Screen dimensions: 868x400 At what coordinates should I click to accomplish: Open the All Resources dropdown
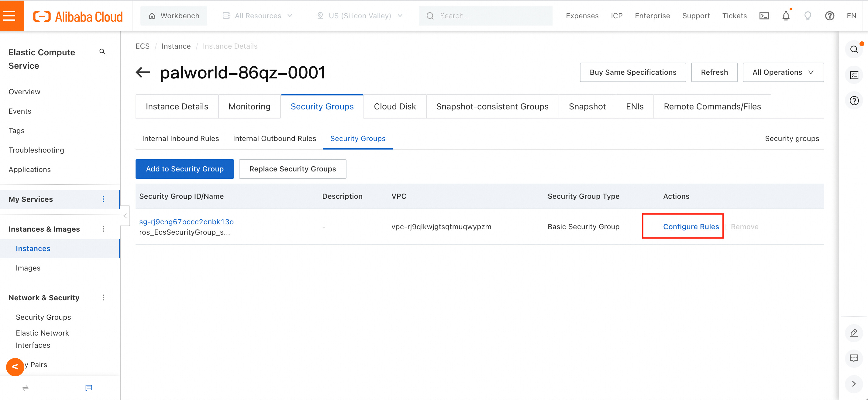click(x=258, y=16)
